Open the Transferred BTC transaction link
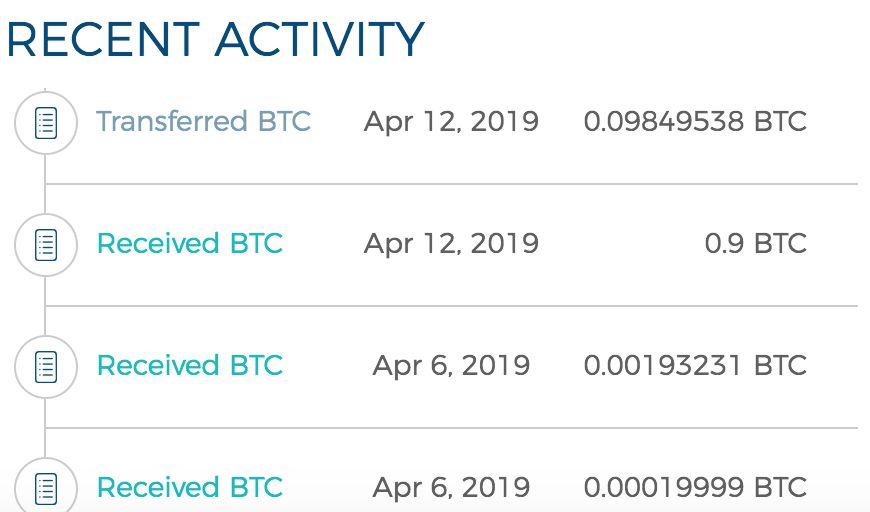 [203, 122]
